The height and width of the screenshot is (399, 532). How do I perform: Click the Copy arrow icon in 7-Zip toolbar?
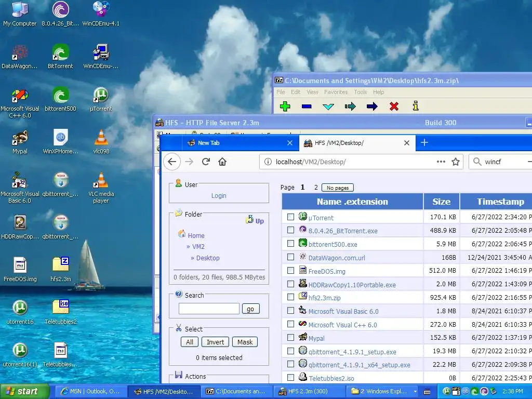[x=350, y=107]
